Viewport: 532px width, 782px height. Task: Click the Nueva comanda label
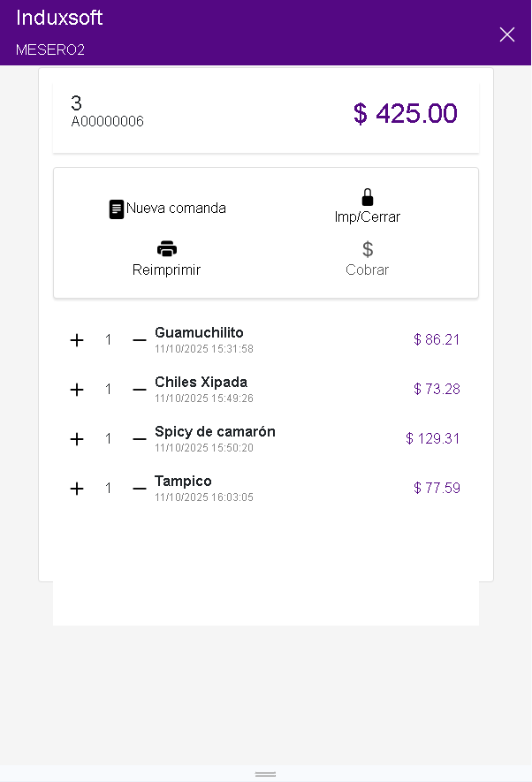coord(176,209)
